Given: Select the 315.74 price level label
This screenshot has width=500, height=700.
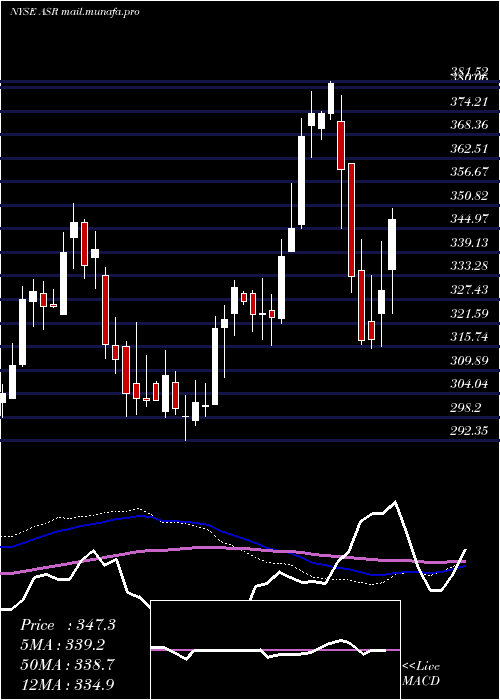Looking at the screenshot, I should (468, 337).
